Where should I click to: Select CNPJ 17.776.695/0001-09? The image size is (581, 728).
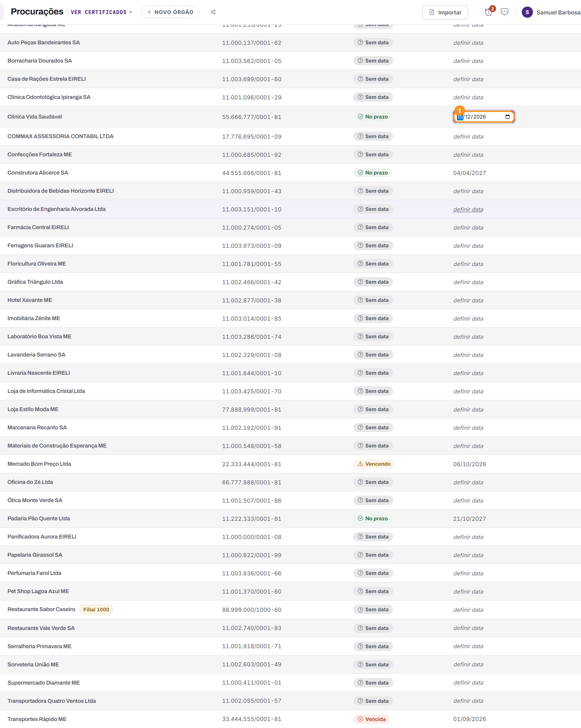[252, 137]
